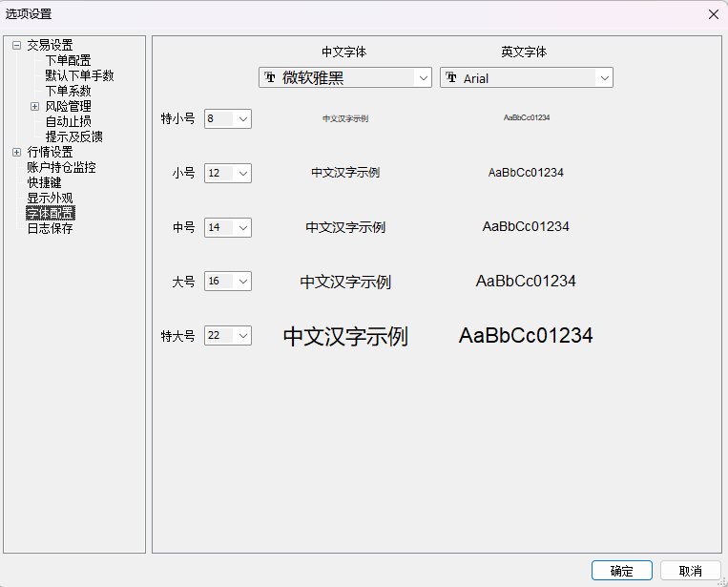Viewport: 728px width, 587px height.
Task: Open the 大号 size dropdown
Action: pos(228,281)
